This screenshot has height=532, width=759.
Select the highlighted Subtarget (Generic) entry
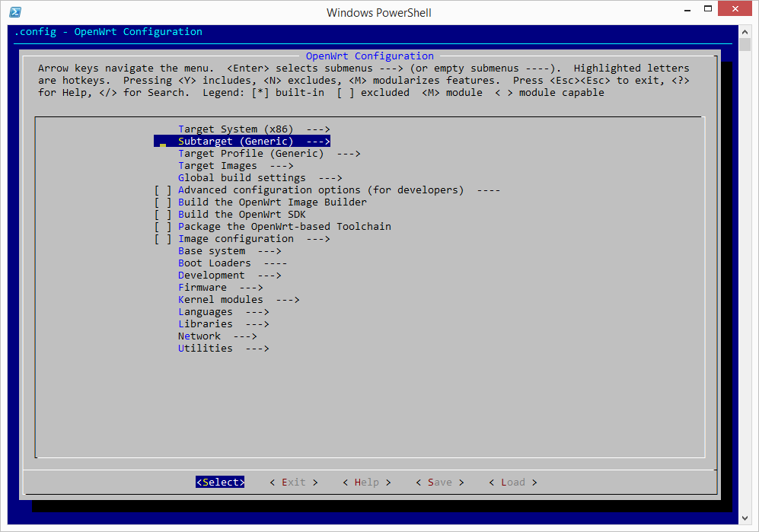click(x=242, y=142)
